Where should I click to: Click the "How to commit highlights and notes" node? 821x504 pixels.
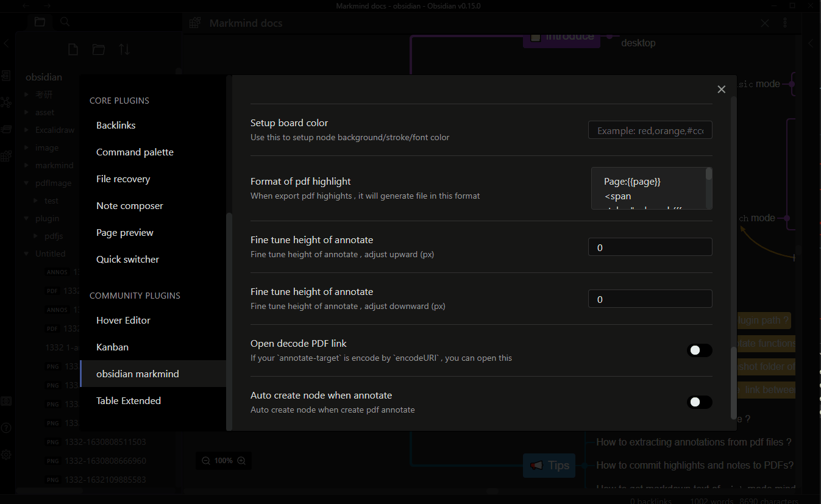click(x=695, y=466)
